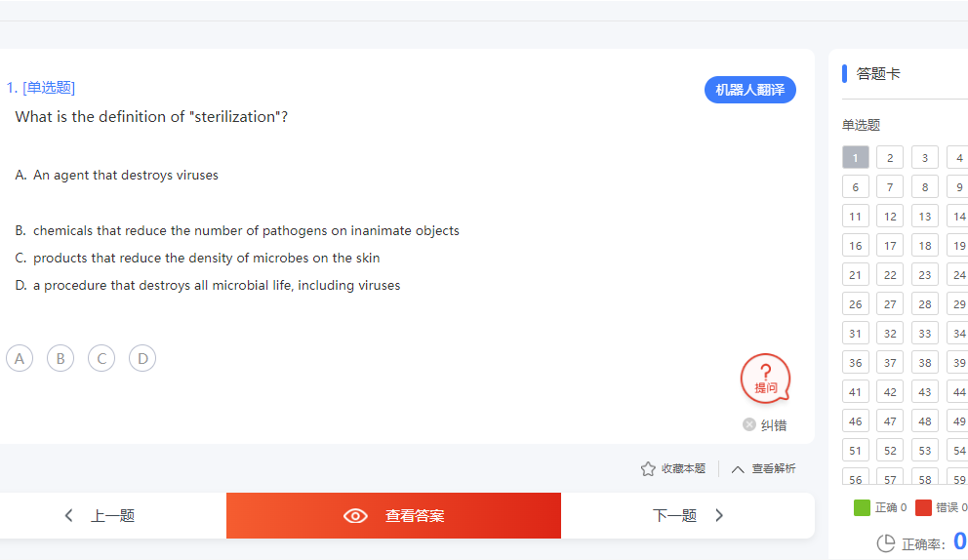Open question 27 from the answer card
This screenshot has width=968, height=560.
coord(890,303)
